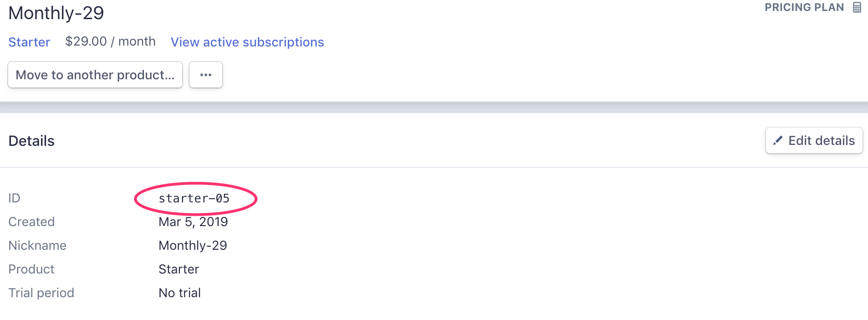Click the Details section header
Screen dimensions: 868x320
(31, 140)
